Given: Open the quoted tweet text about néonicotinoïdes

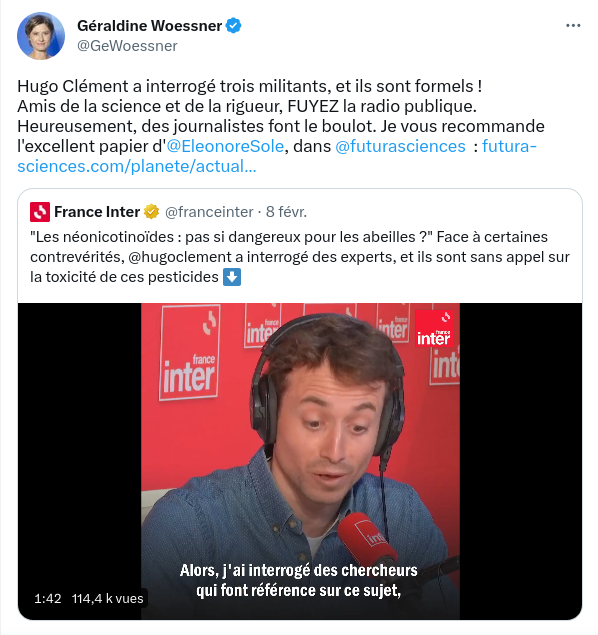Looking at the screenshot, I should 300,257.
